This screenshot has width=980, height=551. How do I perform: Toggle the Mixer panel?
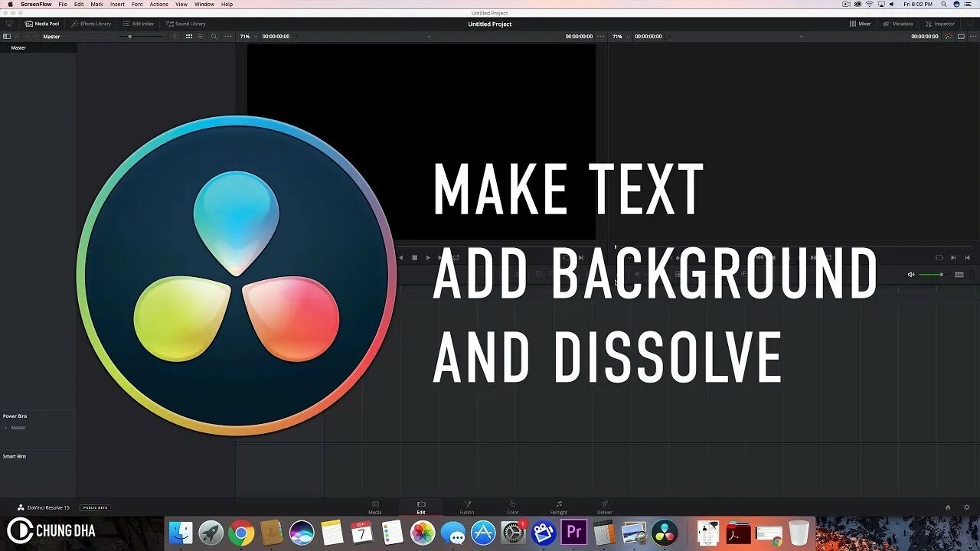861,24
